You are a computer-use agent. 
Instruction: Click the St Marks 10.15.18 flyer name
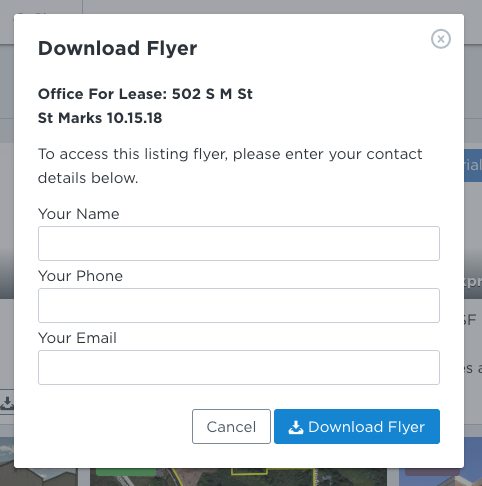coord(100,118)
